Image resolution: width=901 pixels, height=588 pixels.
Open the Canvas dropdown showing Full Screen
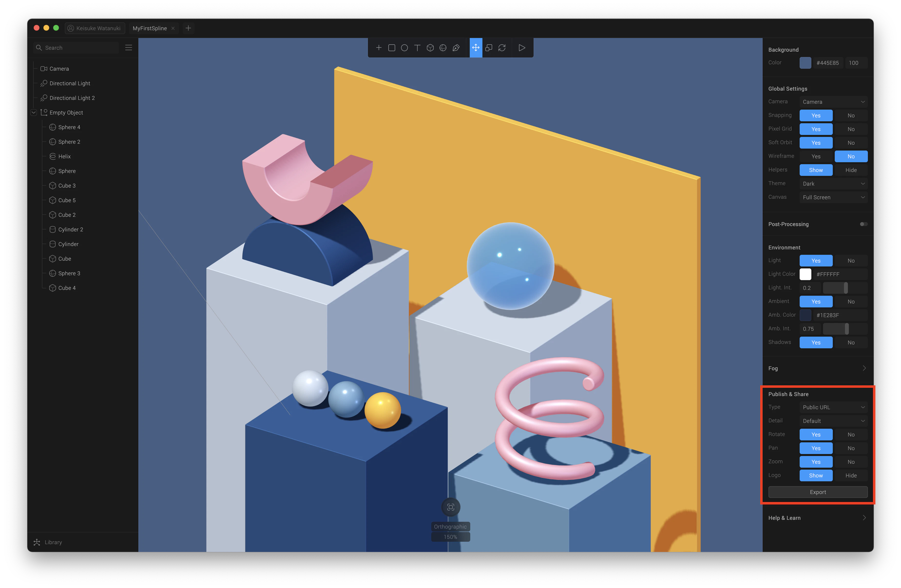pos(834,197)
